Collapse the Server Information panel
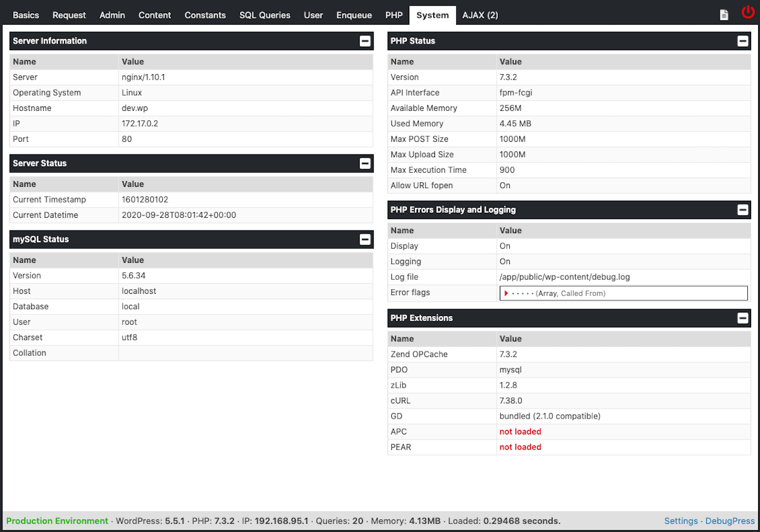The image size is (760, 532). (365, 41)
